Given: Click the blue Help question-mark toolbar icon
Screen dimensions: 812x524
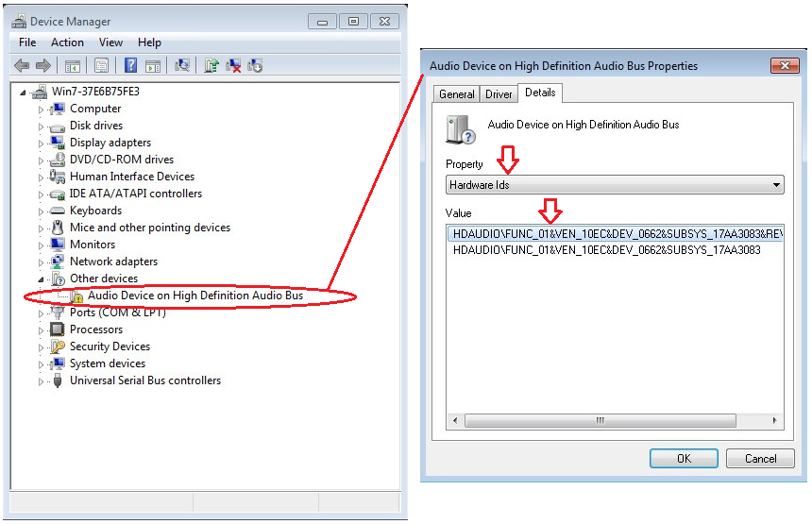Looking at the screenshot, I should [x=131, y=65].
